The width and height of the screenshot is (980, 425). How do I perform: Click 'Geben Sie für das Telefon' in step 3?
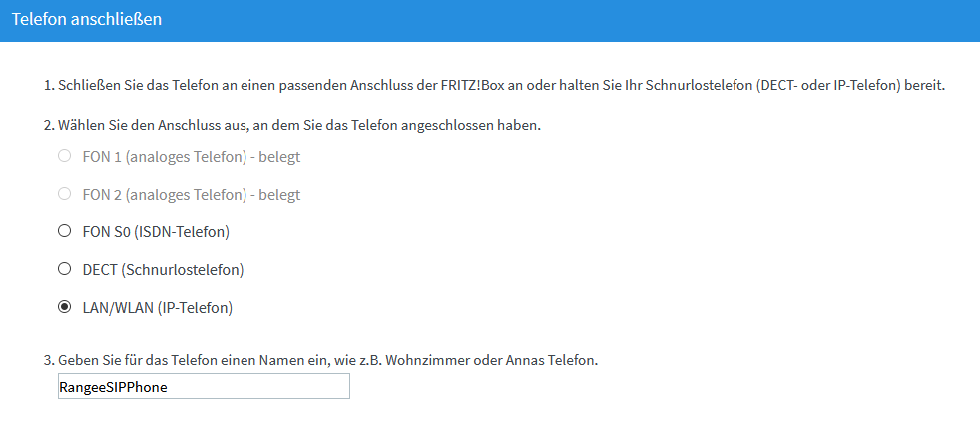click(x=140, y=360)
